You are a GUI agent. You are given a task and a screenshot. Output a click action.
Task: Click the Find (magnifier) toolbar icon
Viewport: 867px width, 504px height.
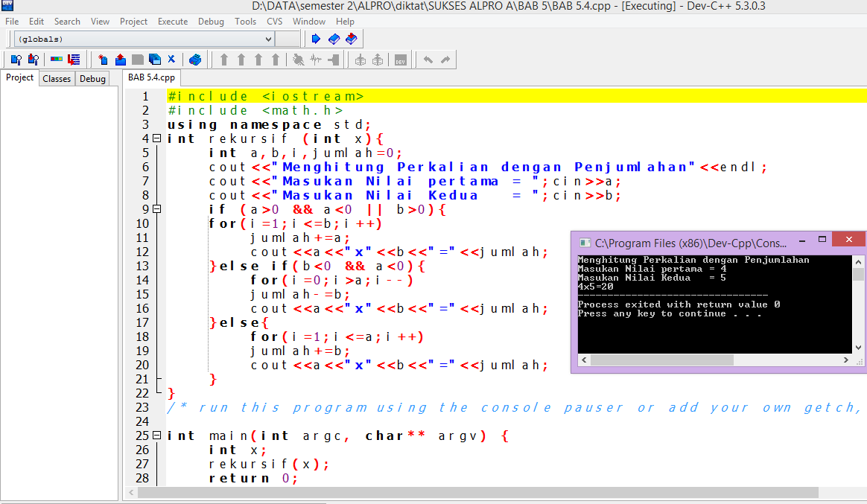(x=16, y=60)
